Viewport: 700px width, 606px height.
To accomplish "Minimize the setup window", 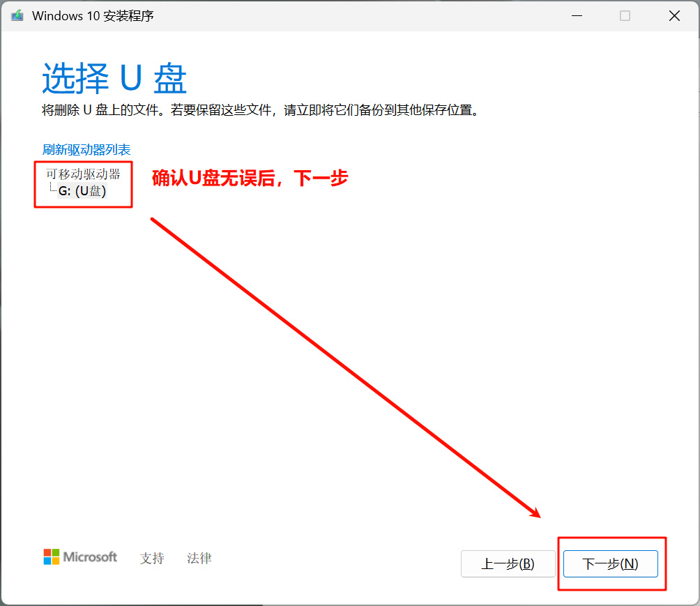I will tap(577, 15).
